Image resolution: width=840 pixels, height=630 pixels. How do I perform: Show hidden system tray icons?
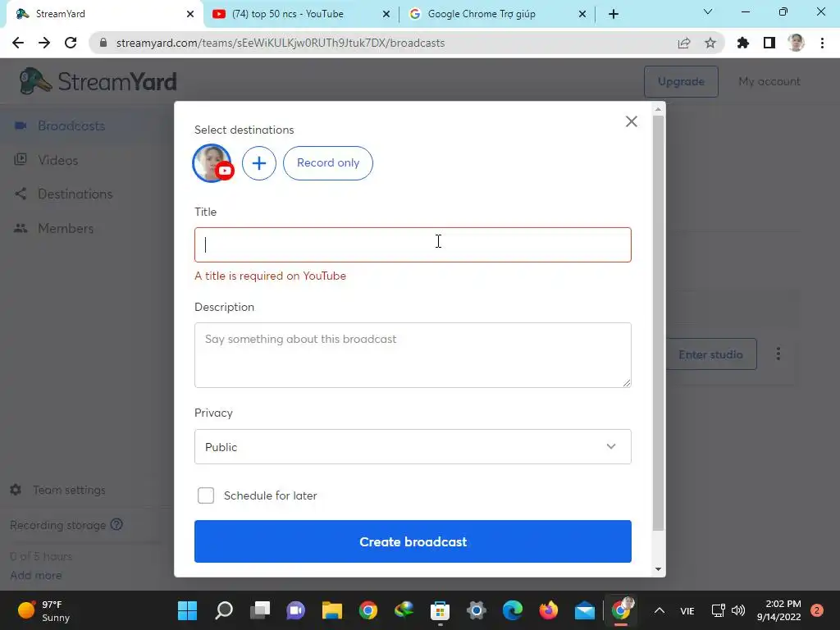click(x=660, y=610)
